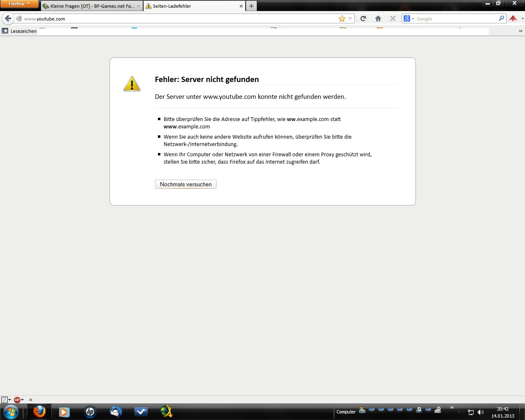Image resolution: width=525 pixels, height=420 pixels.
Task: Click the Adblock Plus ABP icon
Action: coord(17,399)
